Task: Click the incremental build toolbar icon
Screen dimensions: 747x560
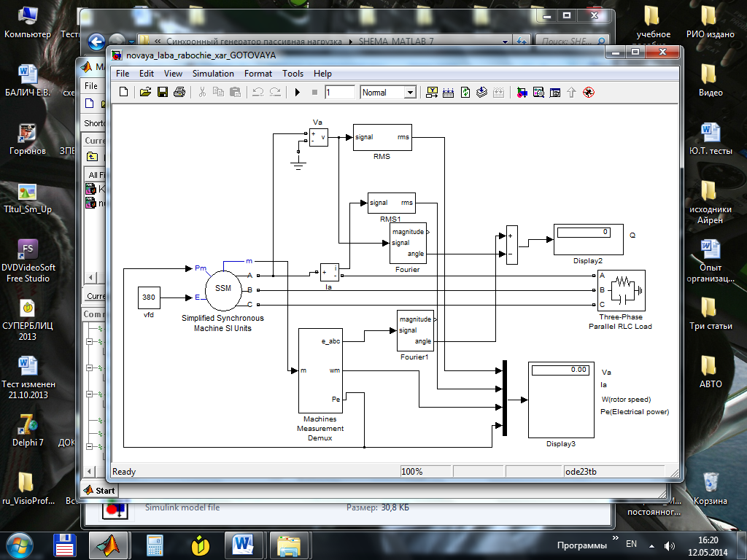Action: click(x=449, y=92)
